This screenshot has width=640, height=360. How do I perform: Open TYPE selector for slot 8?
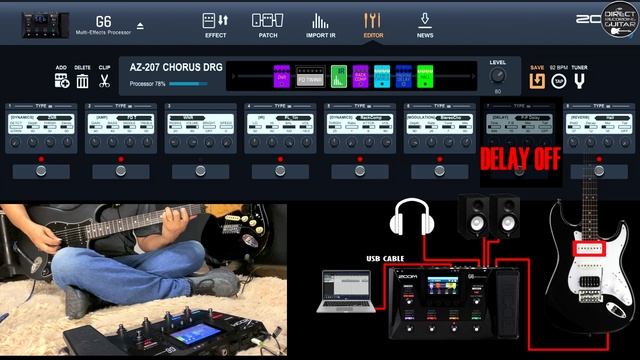pos(602,106)
